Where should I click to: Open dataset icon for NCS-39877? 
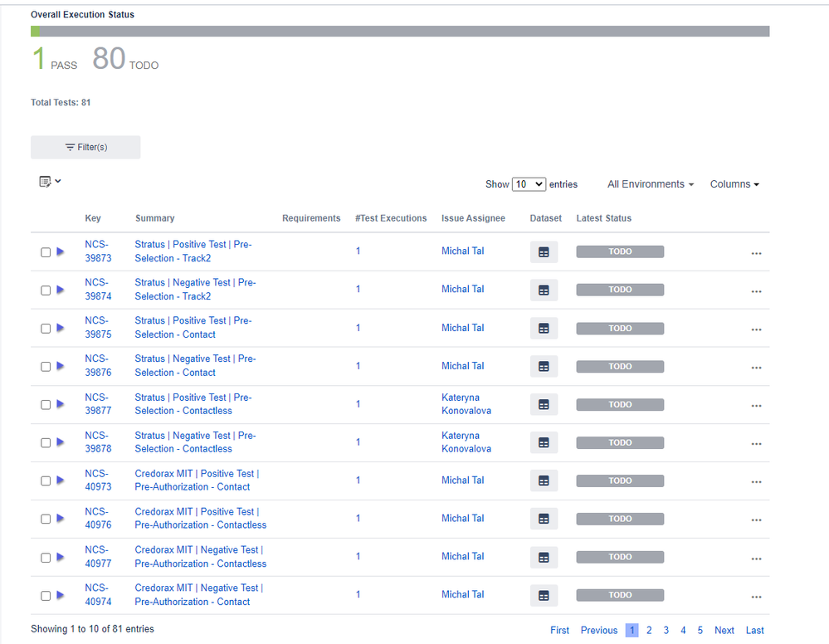[x=544, y=404]
